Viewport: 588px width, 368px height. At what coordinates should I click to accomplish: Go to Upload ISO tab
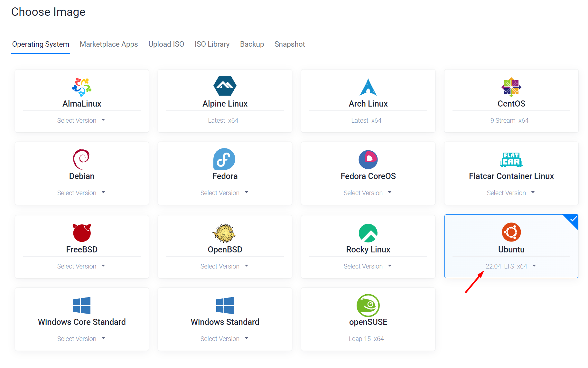pyautogui.click(x=166, y=44)
